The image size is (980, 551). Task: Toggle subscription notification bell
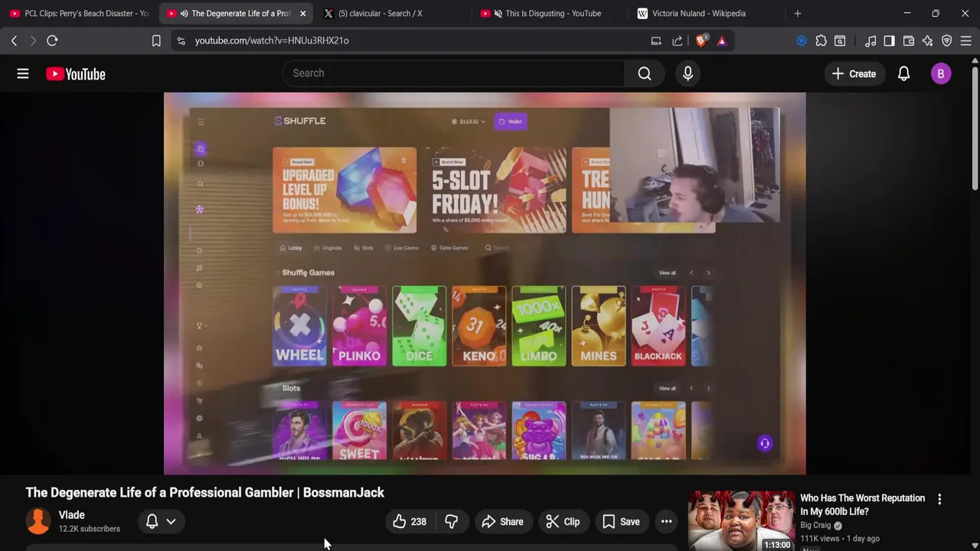click(152, 521)
